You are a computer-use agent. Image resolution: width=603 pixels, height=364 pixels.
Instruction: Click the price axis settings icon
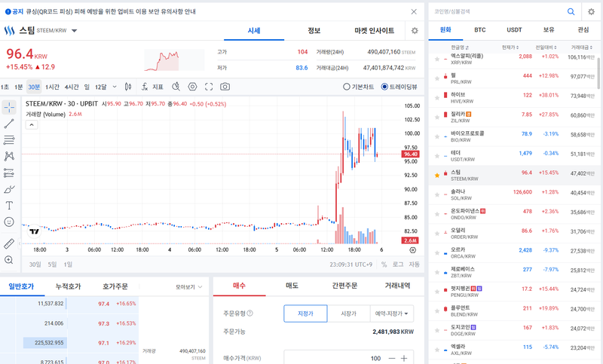coord(412,250)
